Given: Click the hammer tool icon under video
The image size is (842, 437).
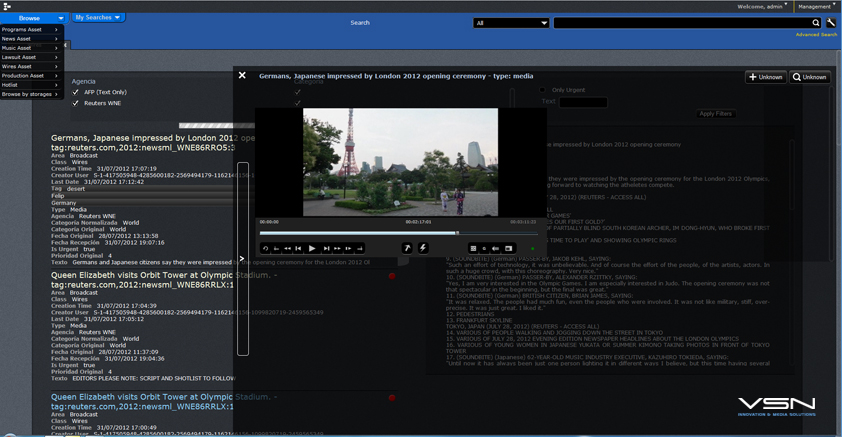Looking at the screenshot, I should coord(407,248).
